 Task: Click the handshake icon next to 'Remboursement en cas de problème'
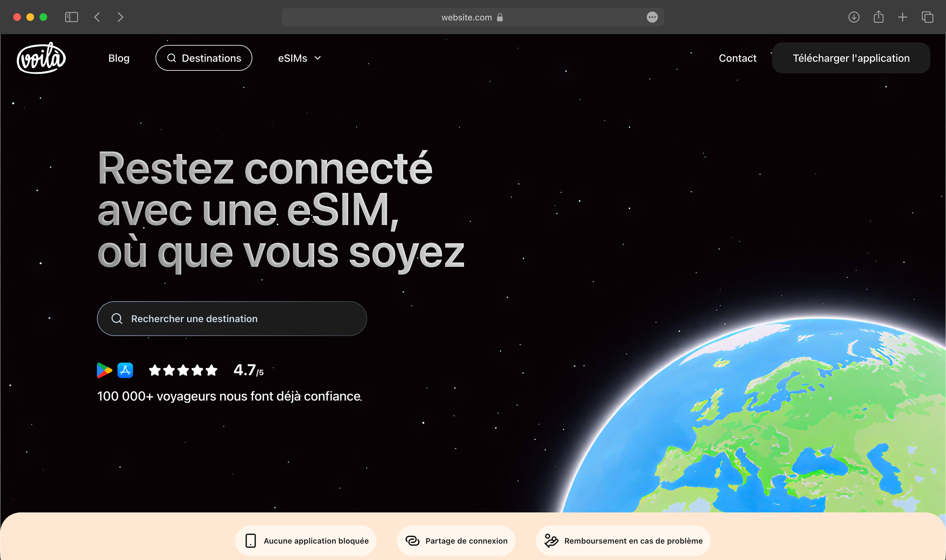(x=551, y=540)
